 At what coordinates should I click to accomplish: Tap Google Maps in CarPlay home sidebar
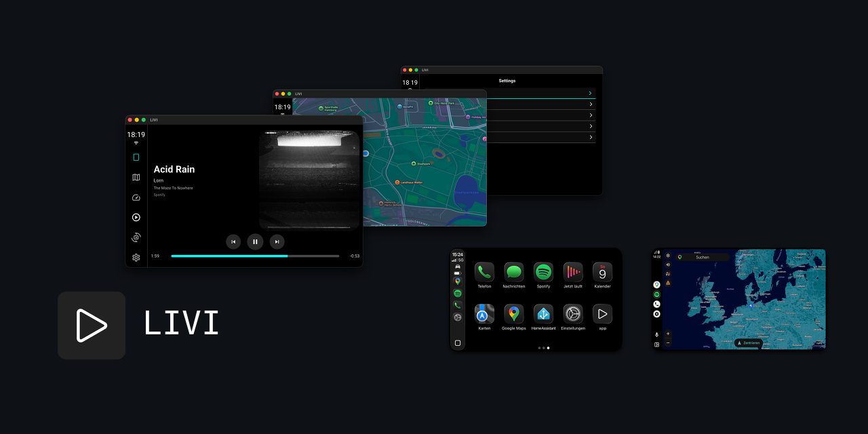[x=458, y=281]
